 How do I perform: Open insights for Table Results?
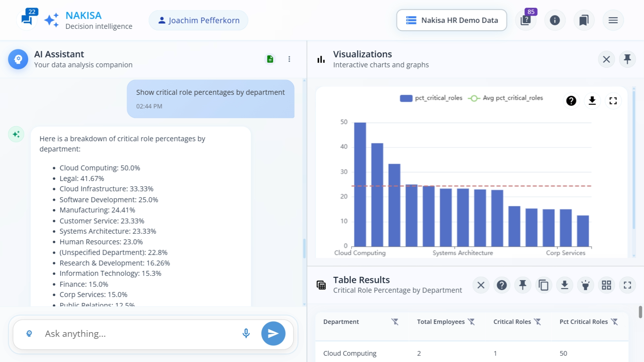coord(586,285)
